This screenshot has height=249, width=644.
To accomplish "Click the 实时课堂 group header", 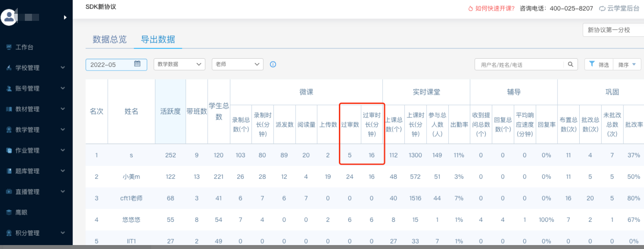I will (x=426, y=92).
